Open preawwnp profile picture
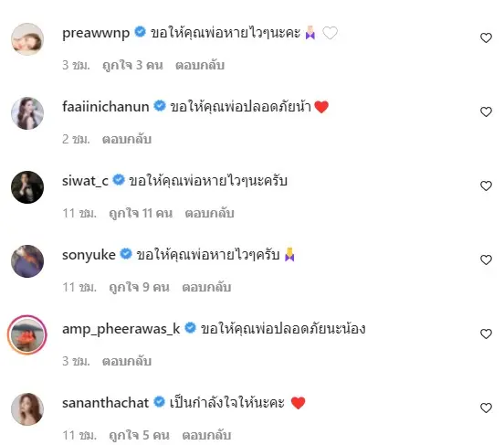 (27, 39)
